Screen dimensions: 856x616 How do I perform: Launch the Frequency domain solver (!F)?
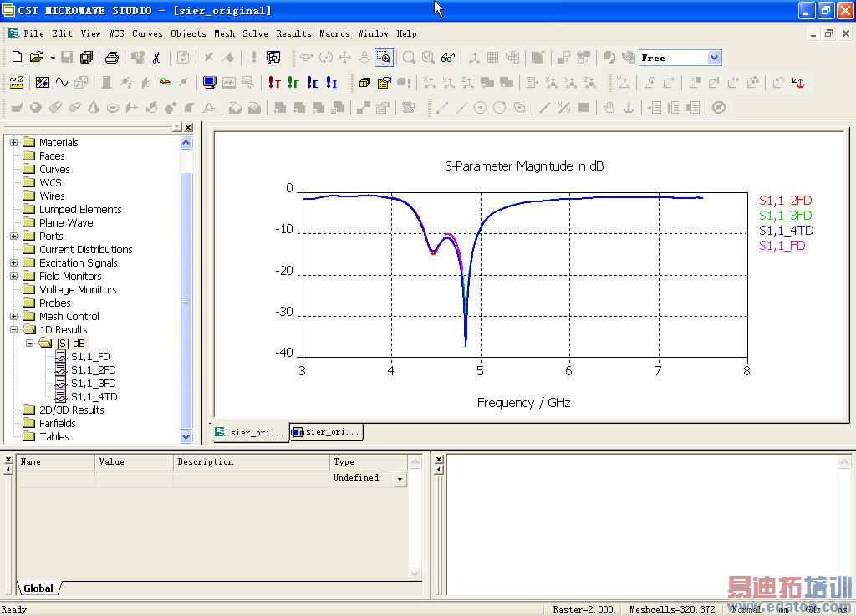click(x=293, y=83)
